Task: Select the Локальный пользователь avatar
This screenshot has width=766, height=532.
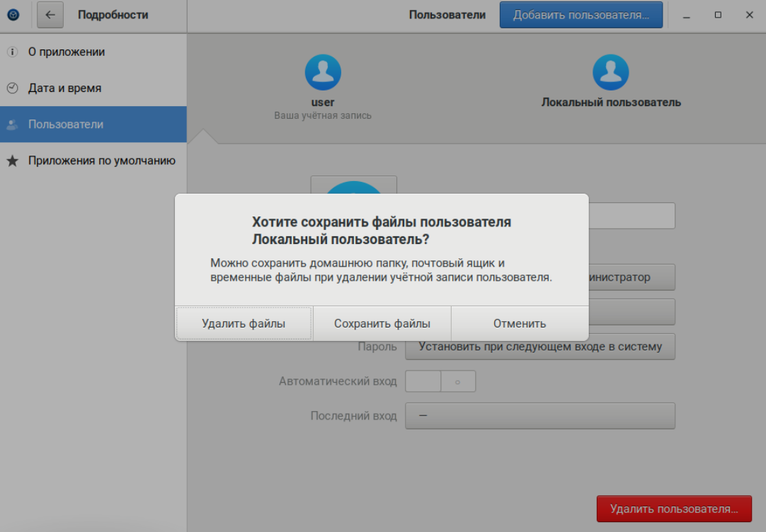Action: [x=610, y=72]
